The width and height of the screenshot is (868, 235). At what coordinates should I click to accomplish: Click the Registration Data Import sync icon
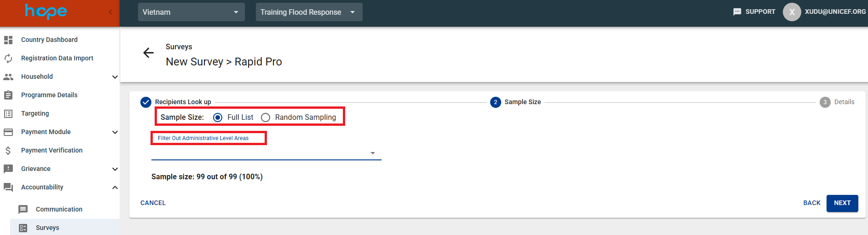pyautogui.click(x=8, y=59)
